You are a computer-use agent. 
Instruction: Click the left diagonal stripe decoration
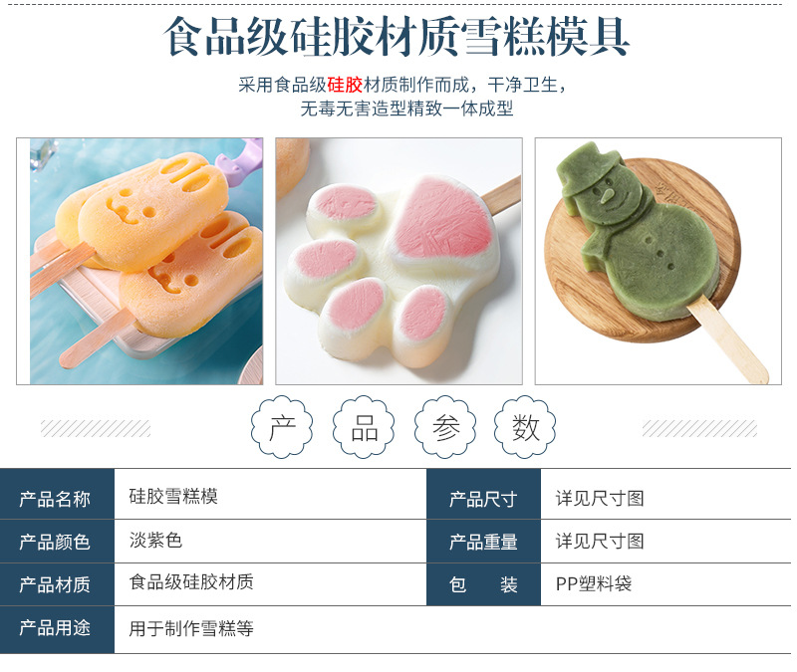click(96, 429)
